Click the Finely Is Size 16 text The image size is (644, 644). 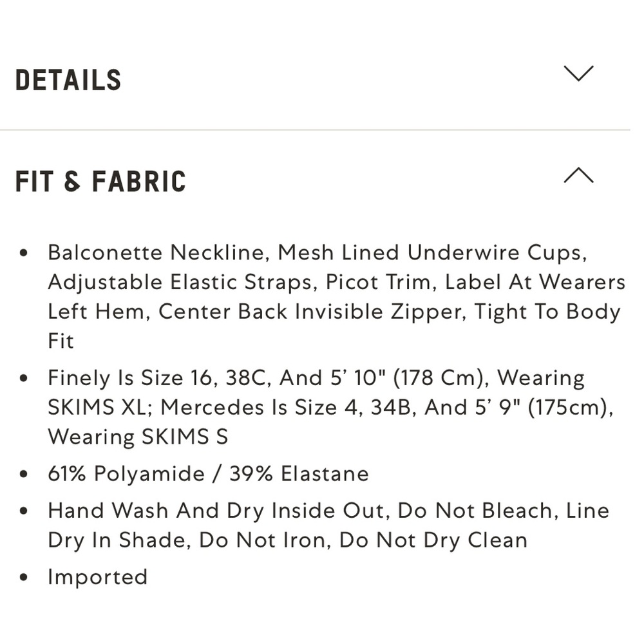tap(129, 378)
